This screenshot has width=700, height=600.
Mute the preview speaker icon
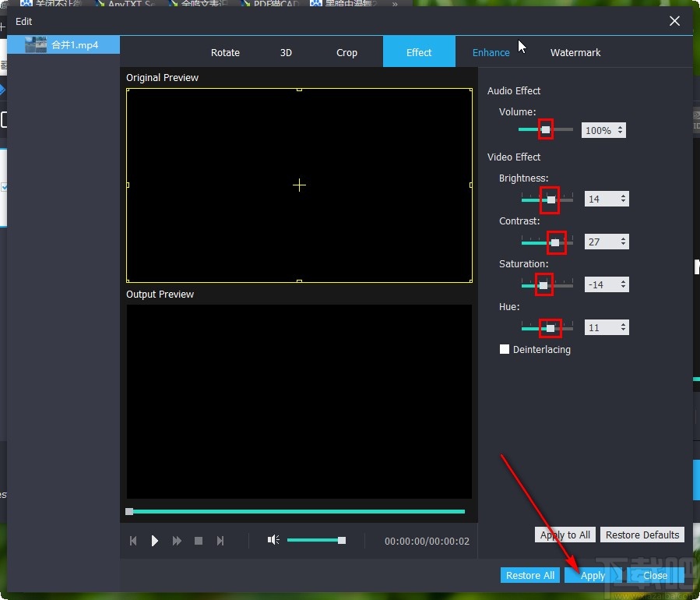pos(273,540)
